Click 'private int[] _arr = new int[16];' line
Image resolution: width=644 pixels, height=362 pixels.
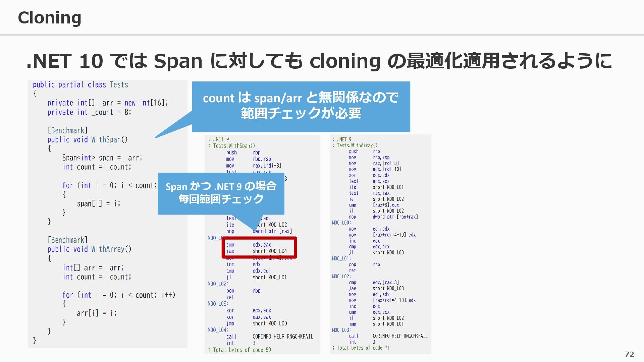pyautogui.click(x=107, y=103)
